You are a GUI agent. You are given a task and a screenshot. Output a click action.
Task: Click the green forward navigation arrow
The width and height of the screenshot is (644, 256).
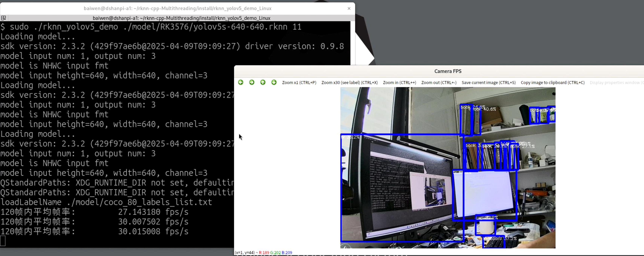[252, 82]
